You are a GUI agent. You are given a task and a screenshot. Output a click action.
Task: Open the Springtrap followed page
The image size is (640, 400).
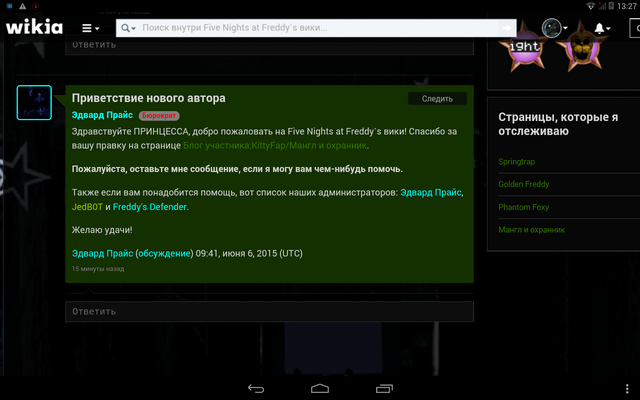(x=517, y=162)
